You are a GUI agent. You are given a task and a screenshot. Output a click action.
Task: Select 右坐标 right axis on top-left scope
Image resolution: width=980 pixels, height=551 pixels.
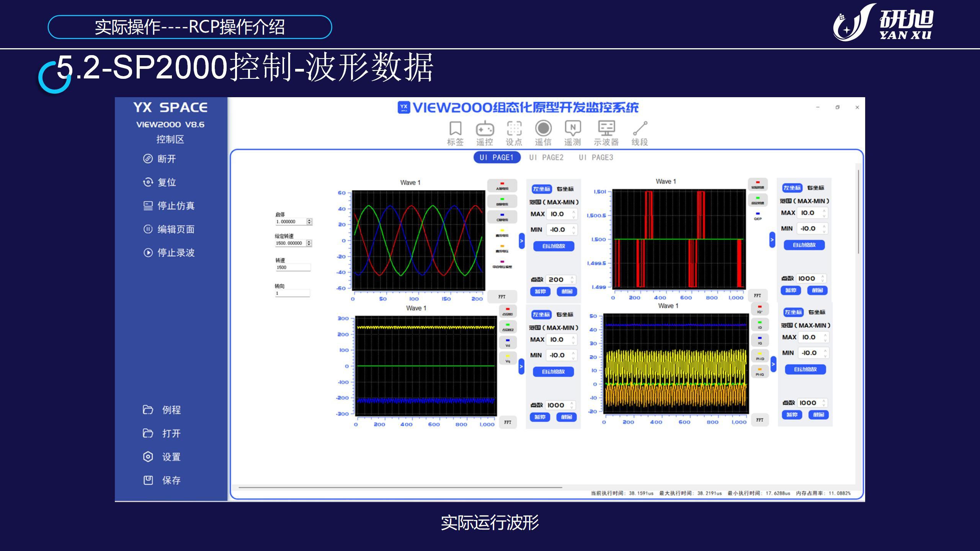click(x=565, y=189)
